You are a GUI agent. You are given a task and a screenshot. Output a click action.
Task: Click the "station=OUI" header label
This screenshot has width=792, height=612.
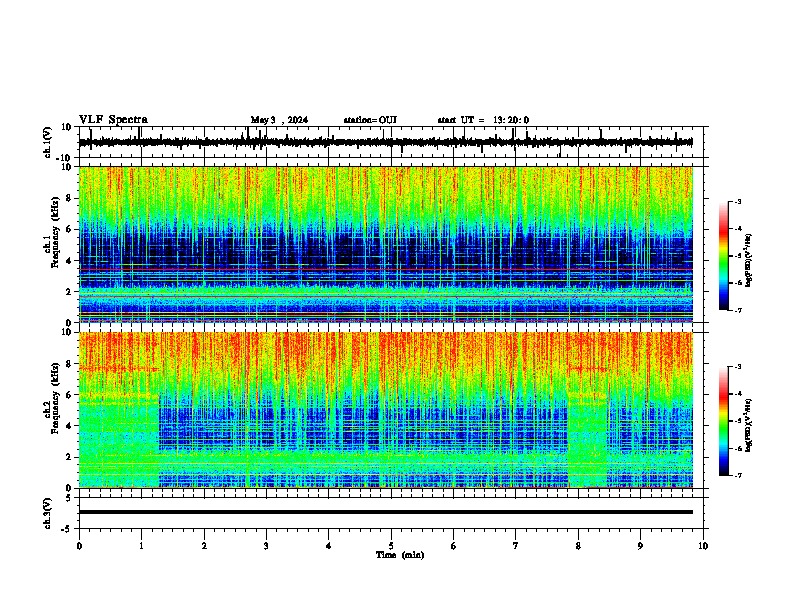tap(370, 120)
